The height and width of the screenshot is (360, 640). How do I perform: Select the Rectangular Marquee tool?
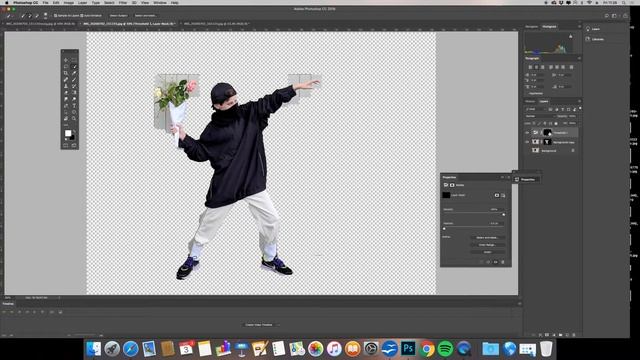[74, 60]
